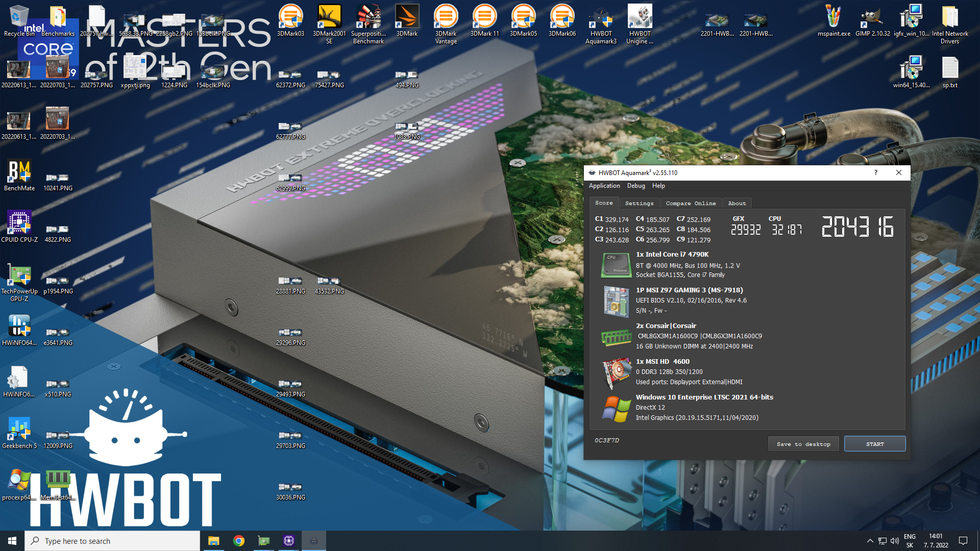
Task: Click the graphics card icon beside MSI HD 4600
Action: [617, 373]
